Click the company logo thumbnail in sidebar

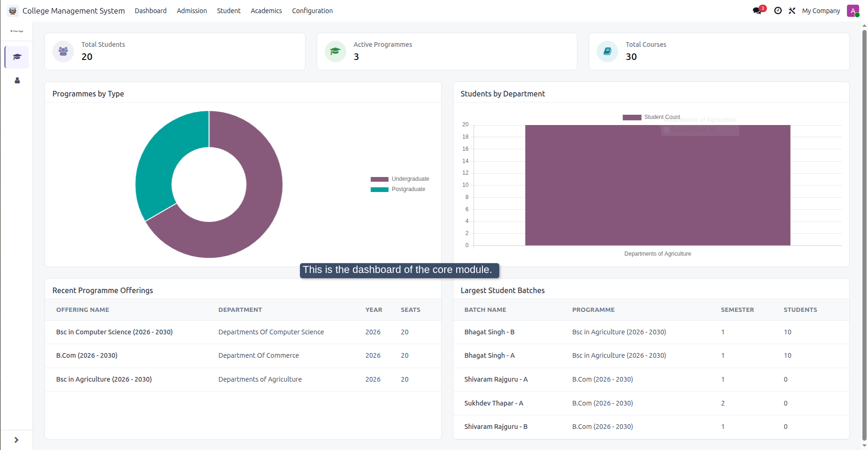tap(17, 31)
